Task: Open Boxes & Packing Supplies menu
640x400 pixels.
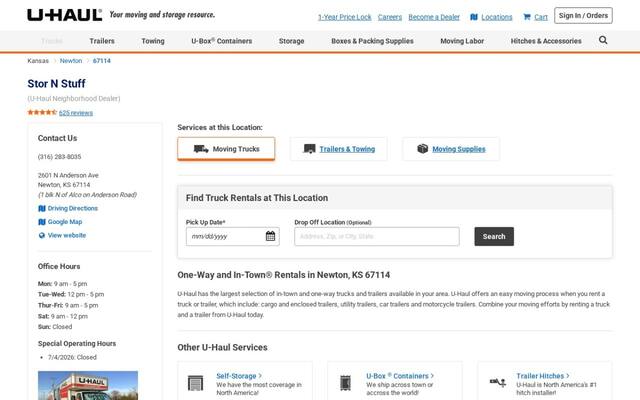Action: tap(372, 41)
